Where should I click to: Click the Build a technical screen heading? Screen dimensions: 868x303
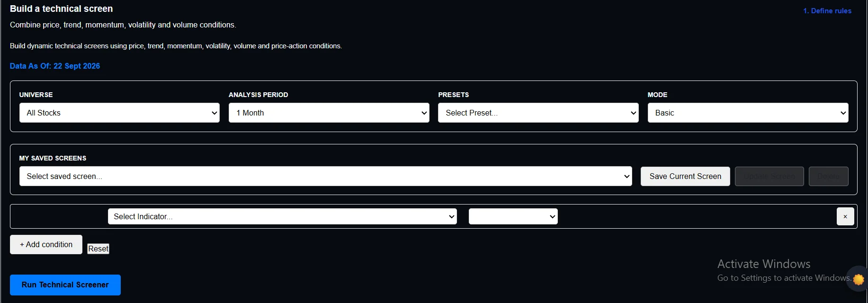pos(62,9)
